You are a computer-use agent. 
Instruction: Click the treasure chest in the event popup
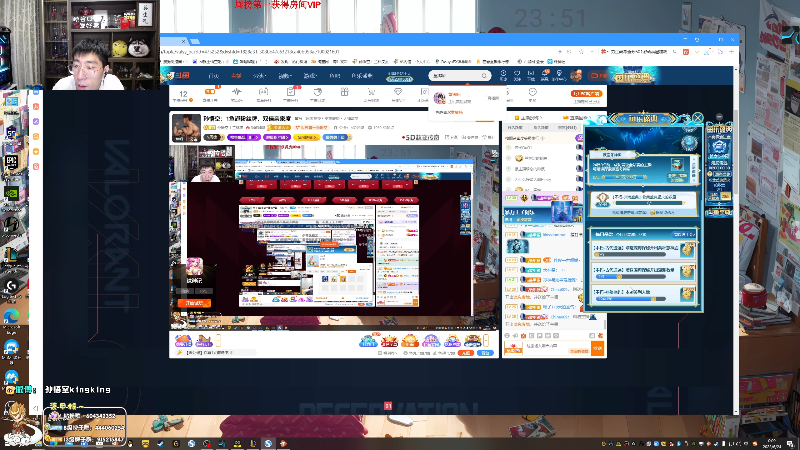click(677, 165)
